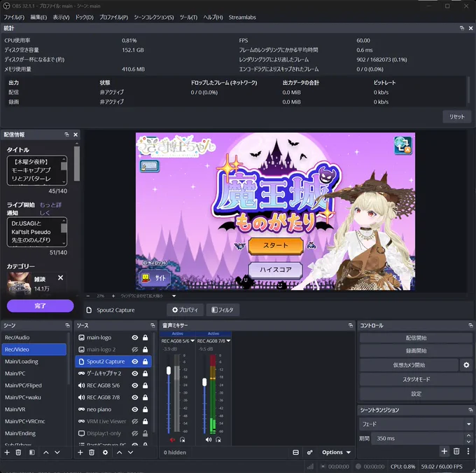Move selected source down
The width and height of the screenshot is (476, 473).
pyautogui.click(x=130, y=453)
